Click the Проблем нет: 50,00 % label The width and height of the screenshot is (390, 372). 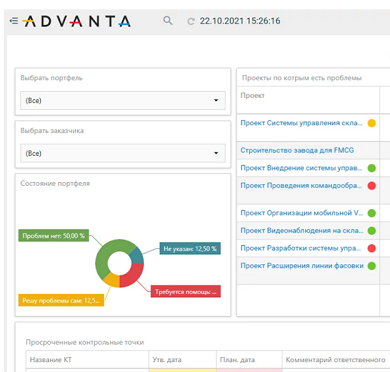[x=54, y=236]
